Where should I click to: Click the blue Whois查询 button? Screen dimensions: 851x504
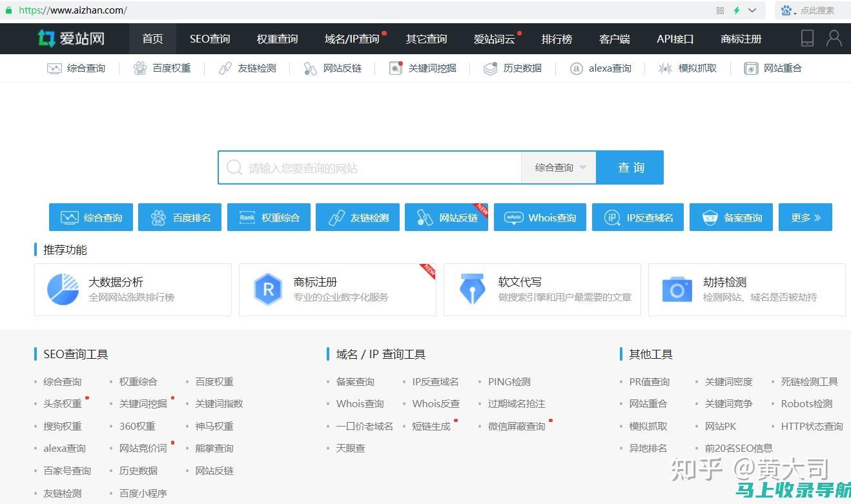click(540, 217)
